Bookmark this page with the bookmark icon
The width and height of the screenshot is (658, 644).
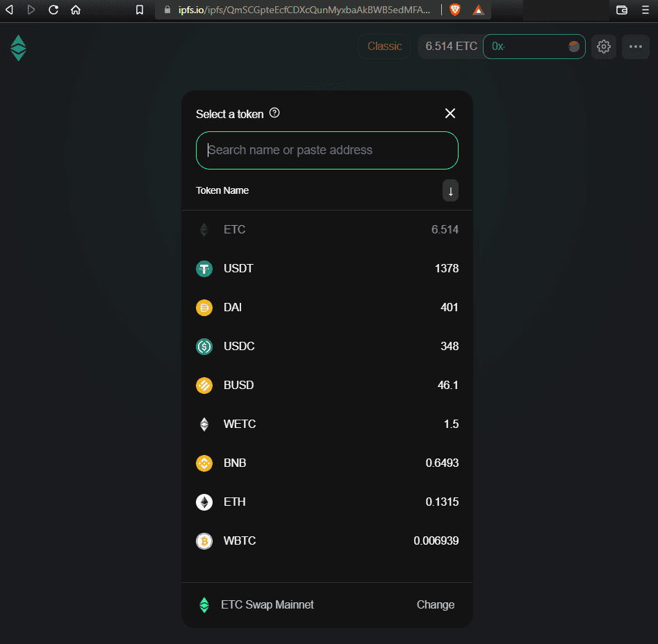140,10
